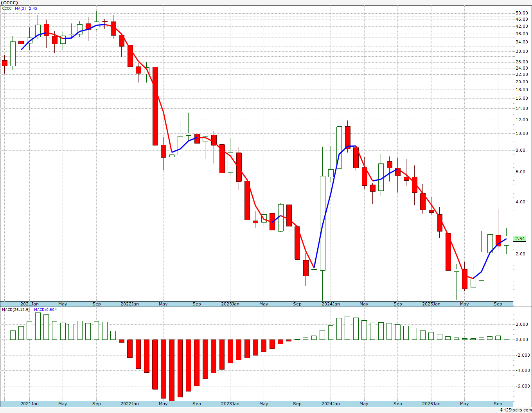This screenshot has width=532, height=413.
Task: Click 2021Jan on the price chart time axis
Action: pyautogui.click(x=29, y=304)
